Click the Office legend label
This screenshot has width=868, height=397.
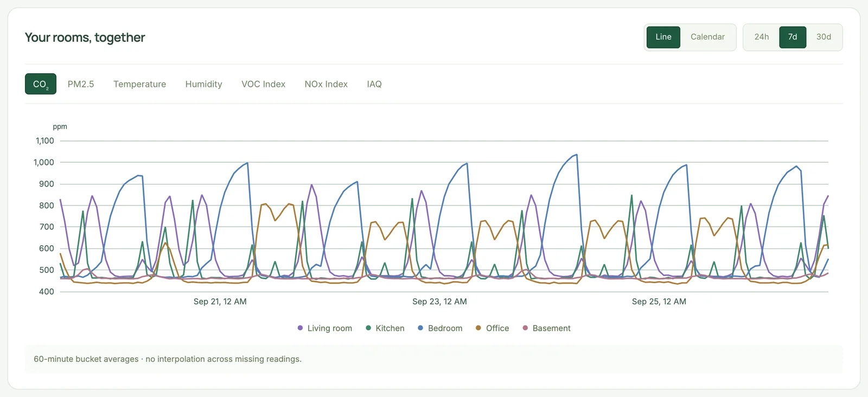point(497,328)
